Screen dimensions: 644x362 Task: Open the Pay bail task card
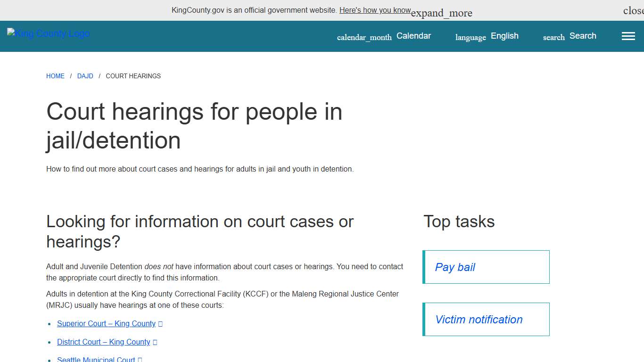click(486, 267)
